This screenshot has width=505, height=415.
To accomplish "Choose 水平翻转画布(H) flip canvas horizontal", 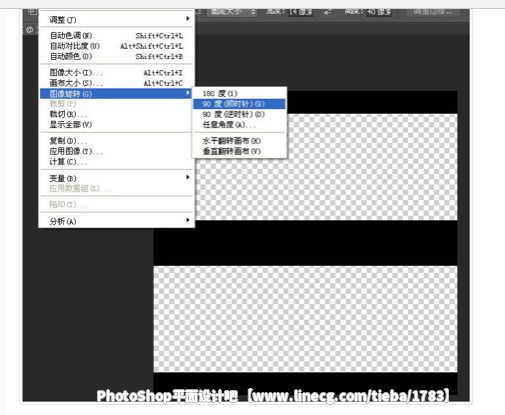I will [239, 141].
